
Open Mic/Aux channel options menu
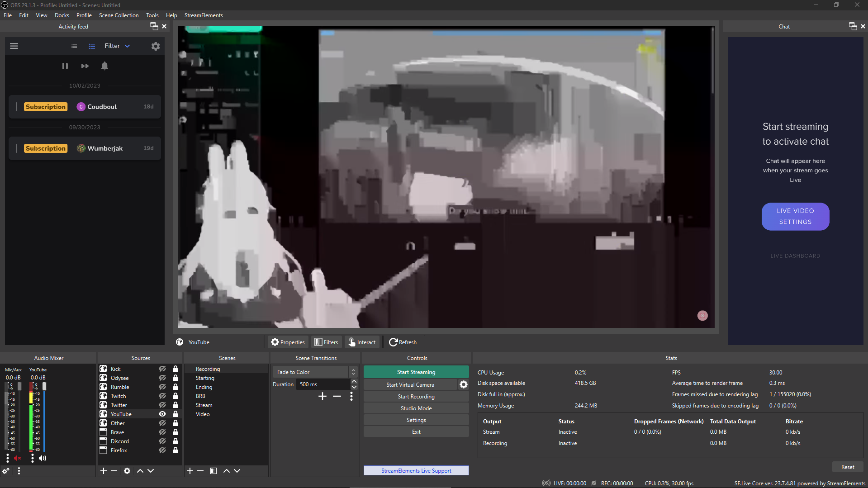8,458
